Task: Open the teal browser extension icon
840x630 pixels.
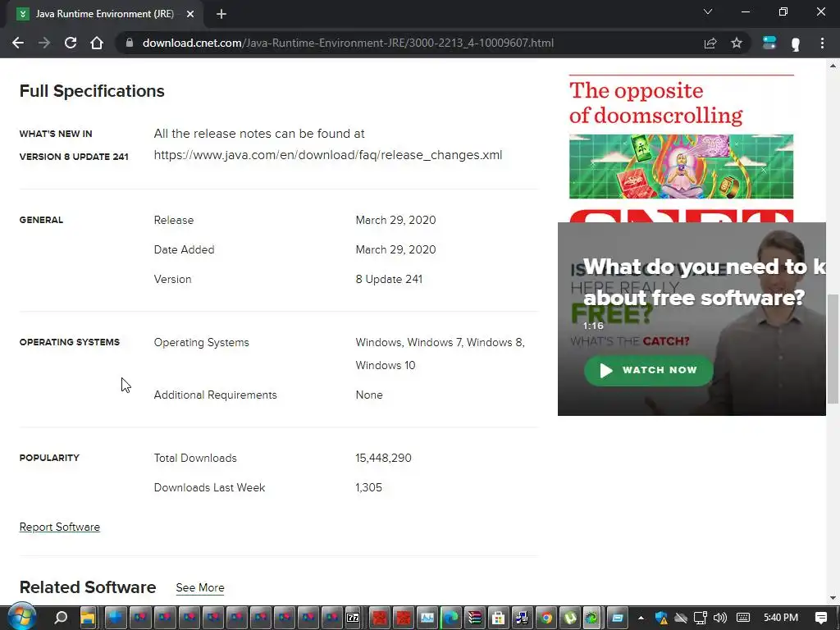Action: (x=769, y=43)
